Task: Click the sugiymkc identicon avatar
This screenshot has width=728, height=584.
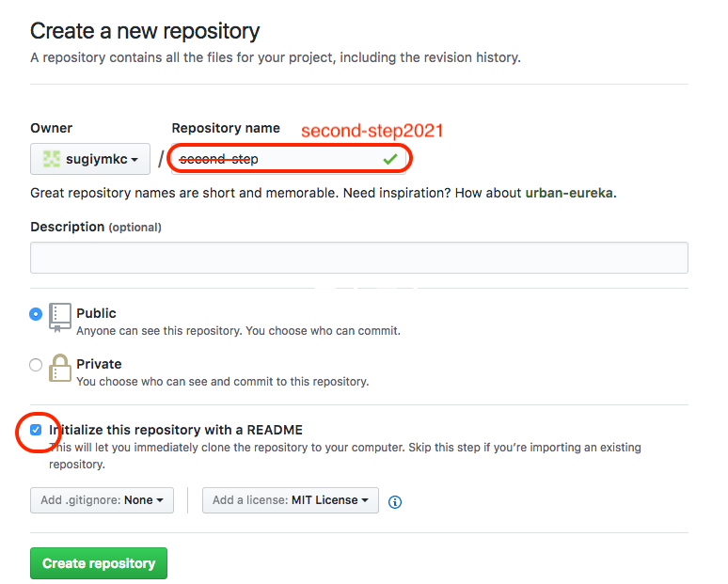Action: (x=51, y=160)
